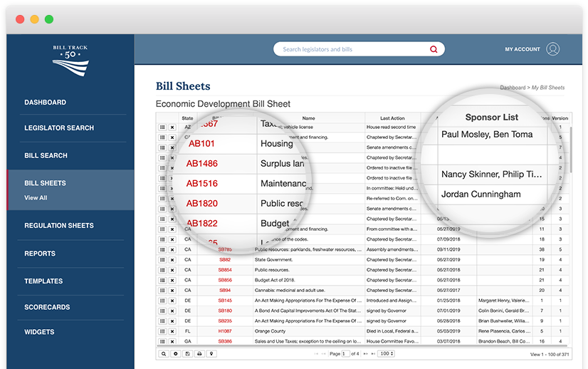Image resolution: width=588 pixels, height=369 pixels.
Task: Click the red search magnifier icon
Action: click(434, 49)
